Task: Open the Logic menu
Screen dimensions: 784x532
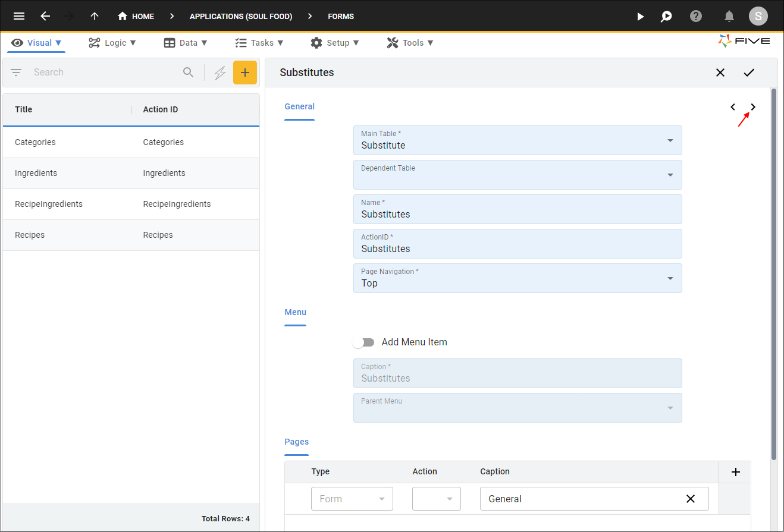Action: 112,43
